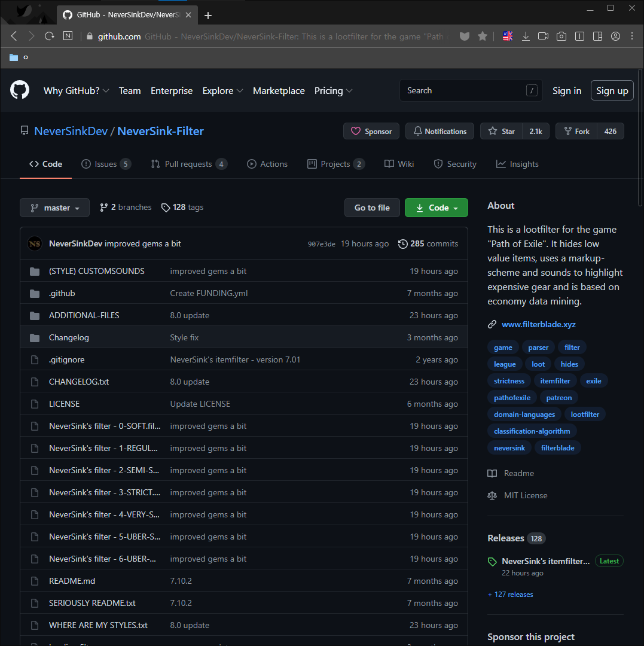Click Marketplace in the header

(279, 91)
